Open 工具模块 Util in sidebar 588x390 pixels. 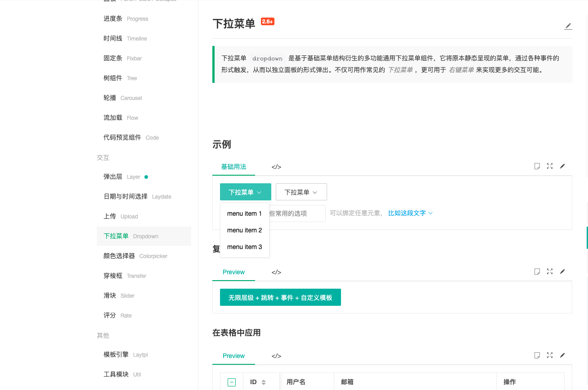(x=144, y=374)
